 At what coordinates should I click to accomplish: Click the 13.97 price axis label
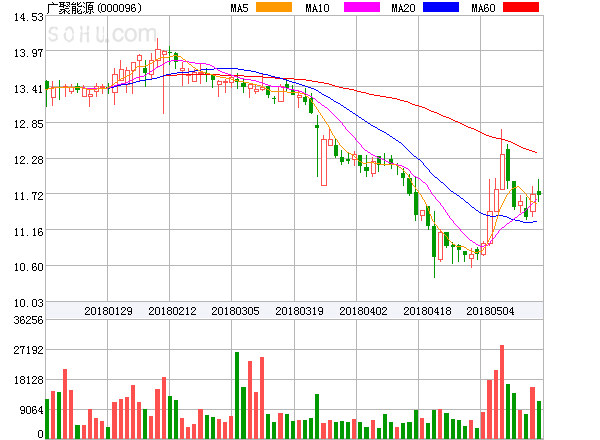click(29, 53)
